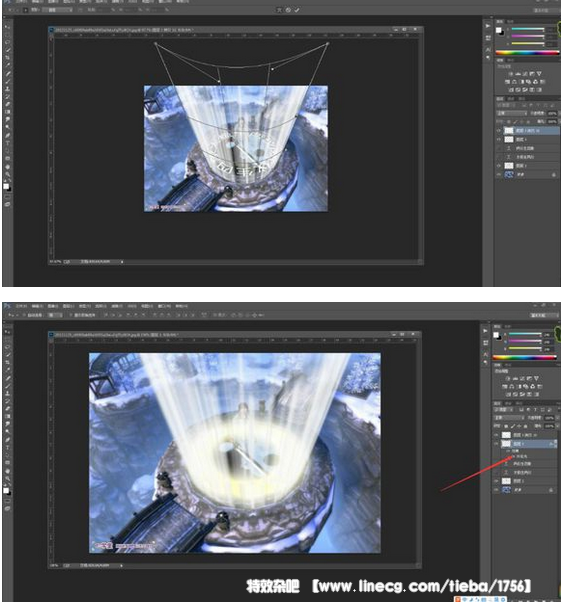Screen dimensions: 561x603
Task: Select Pen tool in bottom window
Action: point(8,439)
